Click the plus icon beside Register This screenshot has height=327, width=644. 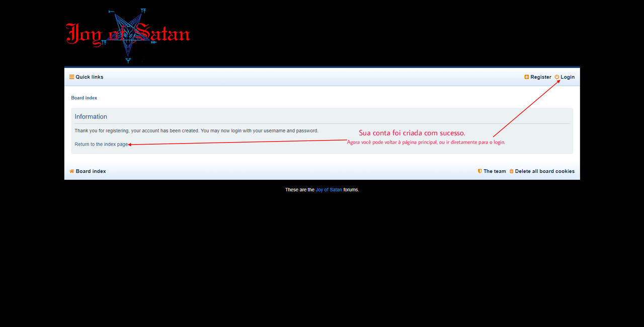(x=527, y=77)
